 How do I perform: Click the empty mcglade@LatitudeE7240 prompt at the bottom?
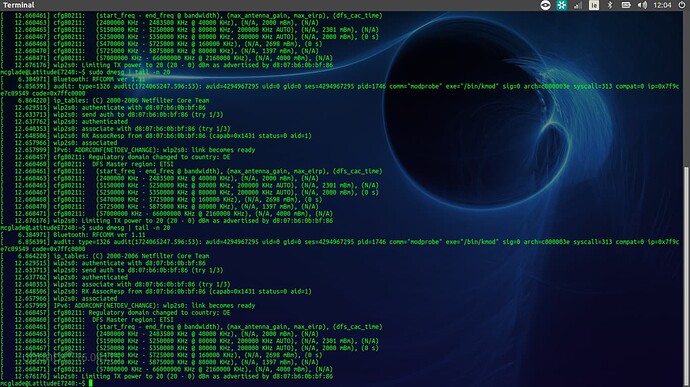point(43,383)
